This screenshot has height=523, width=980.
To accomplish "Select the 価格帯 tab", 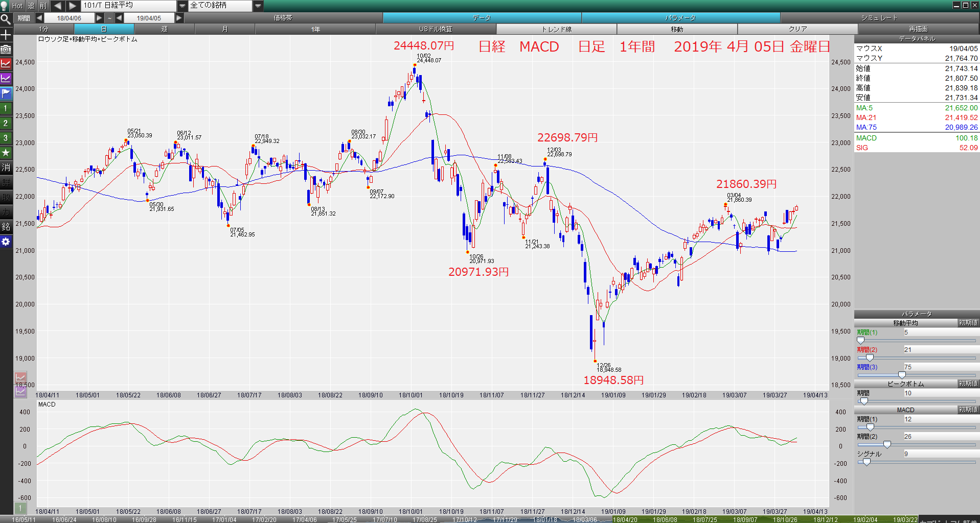I will click(x=283, y=18).
